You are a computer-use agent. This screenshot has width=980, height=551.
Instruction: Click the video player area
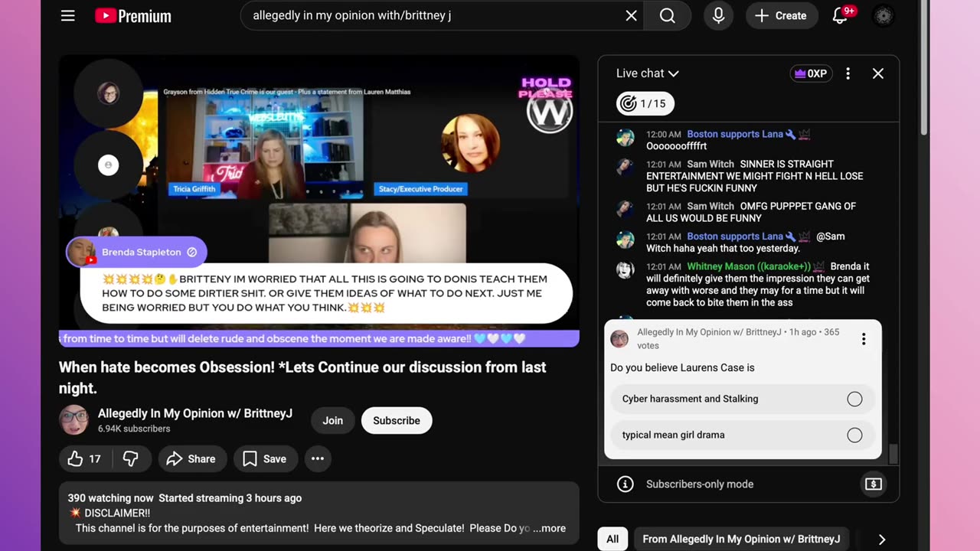pyautogui.click(x=319, y=201)
